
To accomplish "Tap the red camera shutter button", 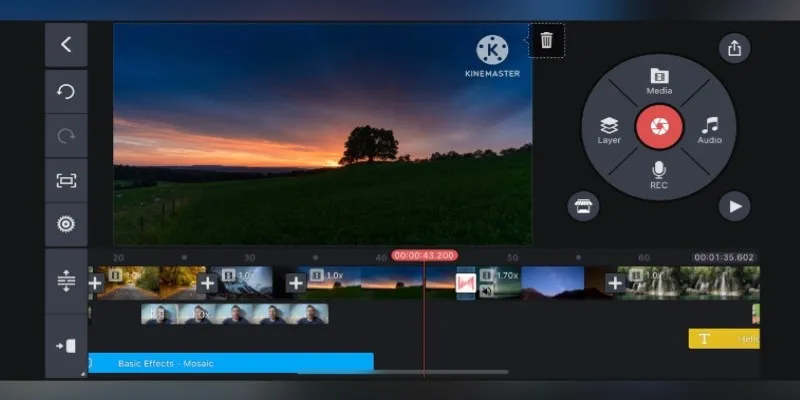I will [x=659, y=127].
